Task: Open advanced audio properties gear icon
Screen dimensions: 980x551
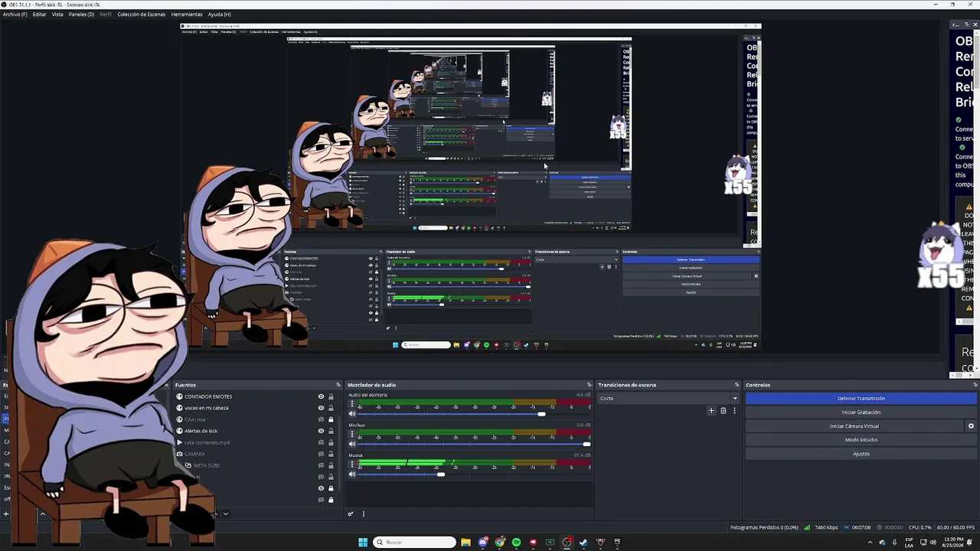Action: [x=351, y=514]
